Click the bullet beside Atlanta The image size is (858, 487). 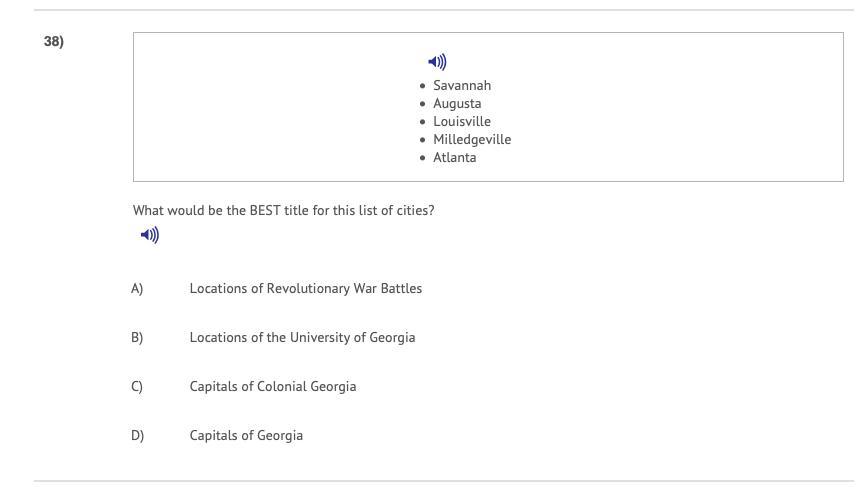coord(423,159)
